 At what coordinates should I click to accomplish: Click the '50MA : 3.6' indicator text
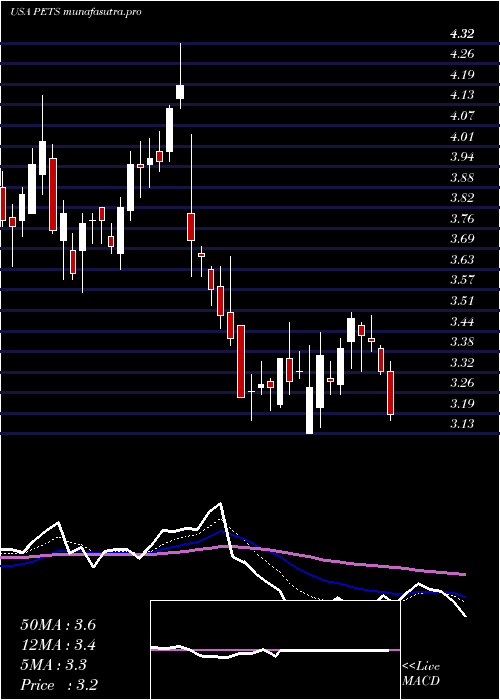58,625
